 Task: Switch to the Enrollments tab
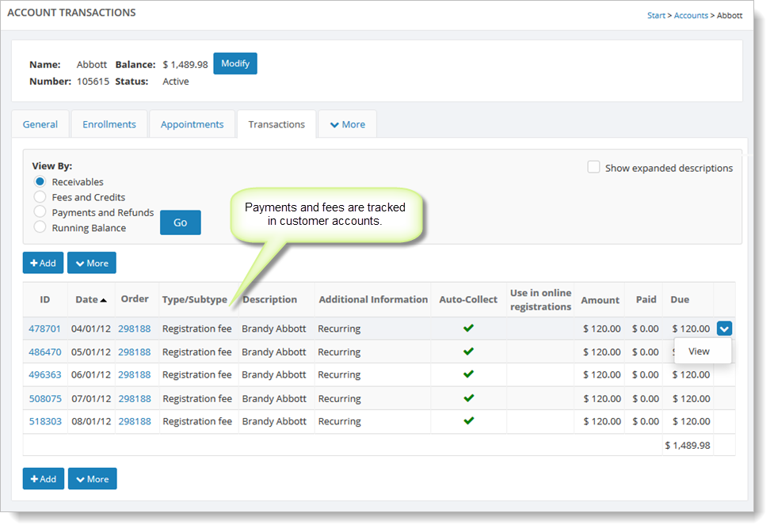click(x=109, y=124)
